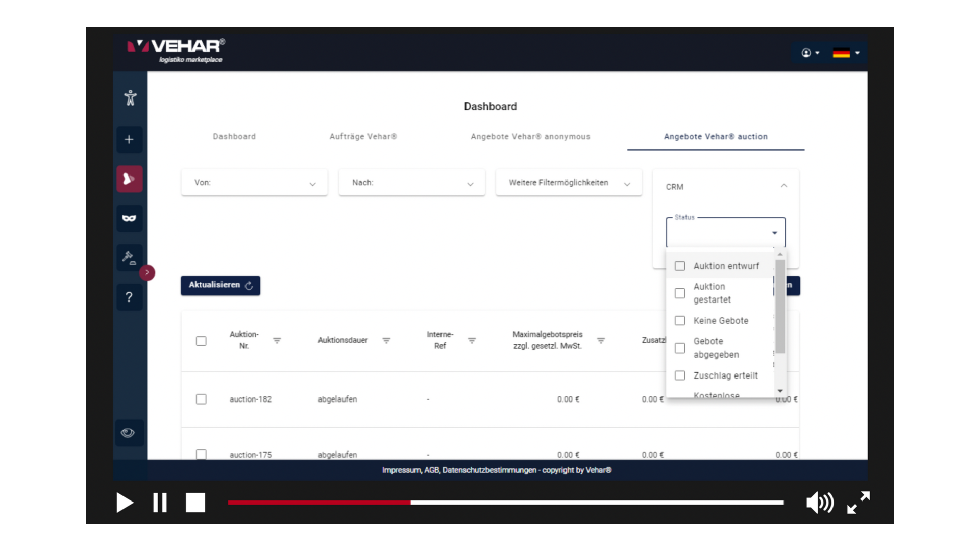
Task: Click the Aktualisieren button
Action: [x=220, y=285]
